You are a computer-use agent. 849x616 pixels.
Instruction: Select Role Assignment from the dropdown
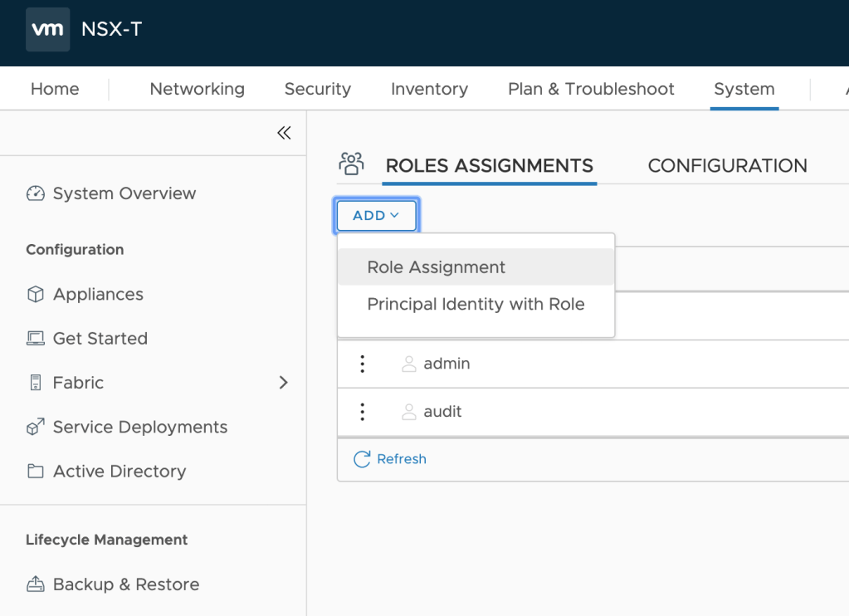(x=436, y=267)
